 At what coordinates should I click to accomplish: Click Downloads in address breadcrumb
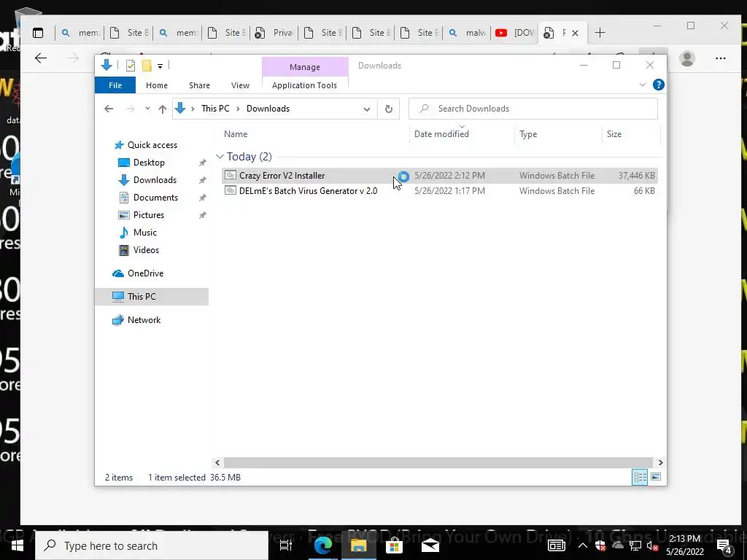click(x=268, y=109)
